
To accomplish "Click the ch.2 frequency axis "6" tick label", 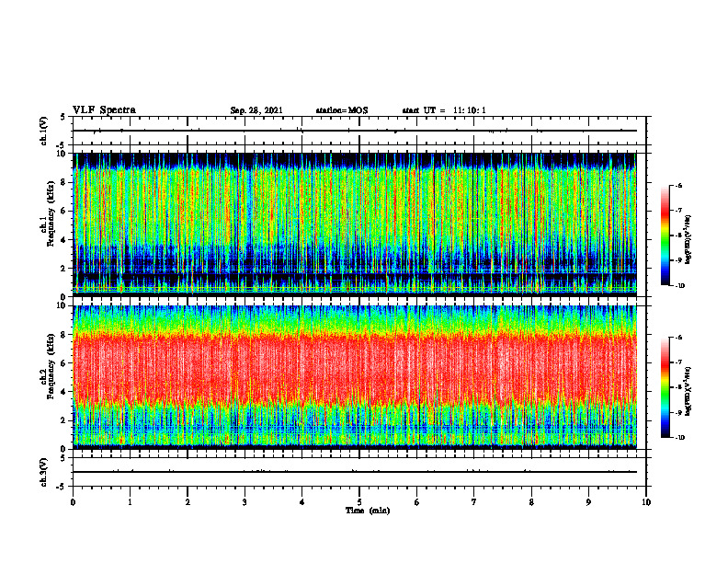I will pyautogui.click(x=64, y=363).
